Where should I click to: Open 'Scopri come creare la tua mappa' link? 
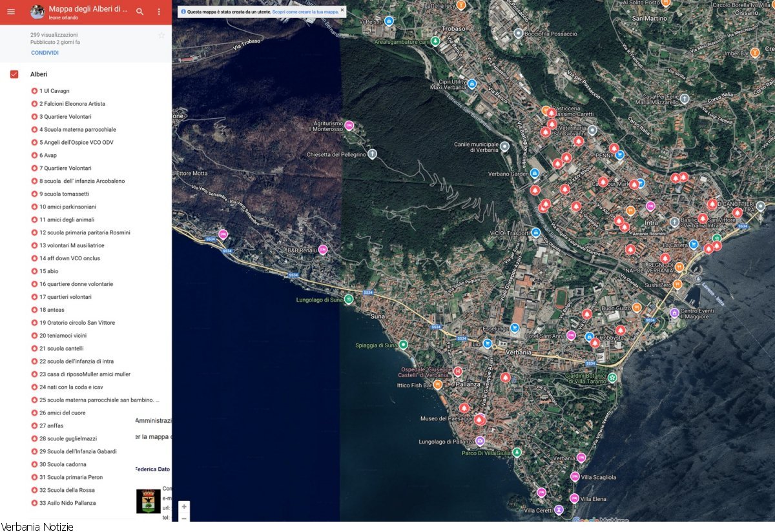pos(305,12)
